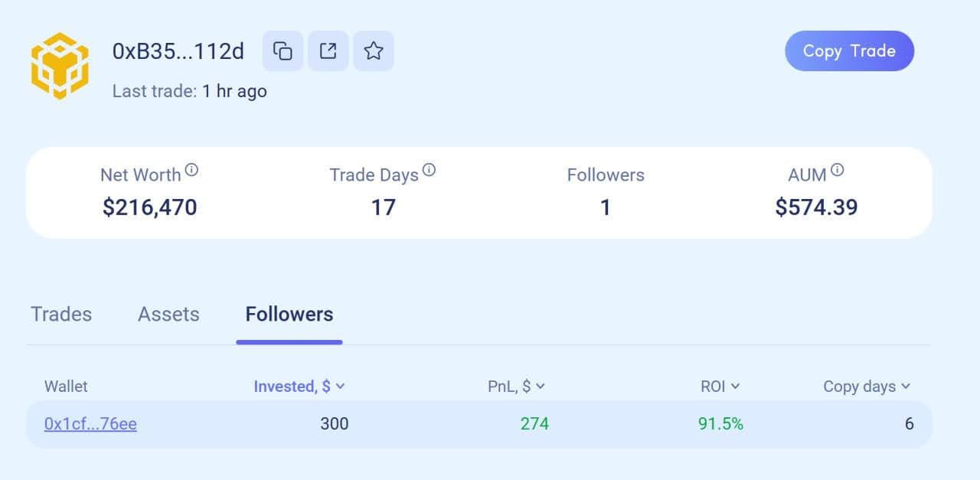Sort by Invested, $ column
980x480 pixels.
coord(299,387)
